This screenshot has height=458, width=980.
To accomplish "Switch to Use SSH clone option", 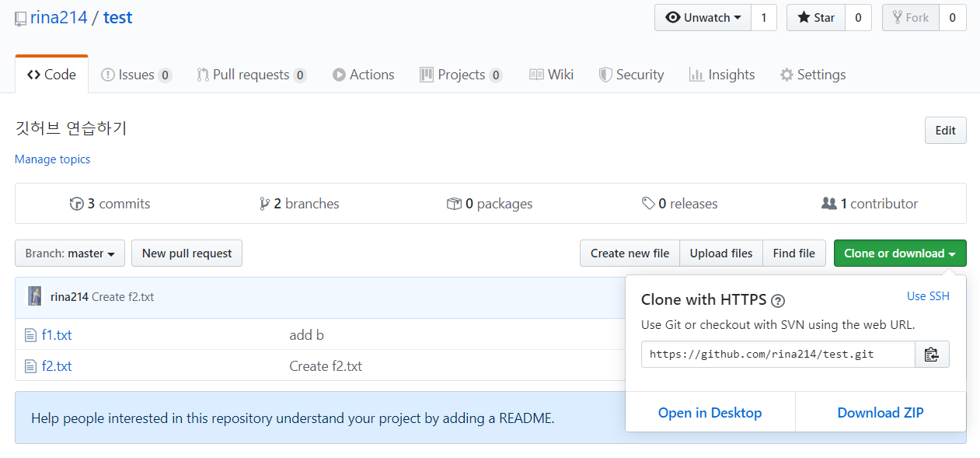I will coord(928,296).
